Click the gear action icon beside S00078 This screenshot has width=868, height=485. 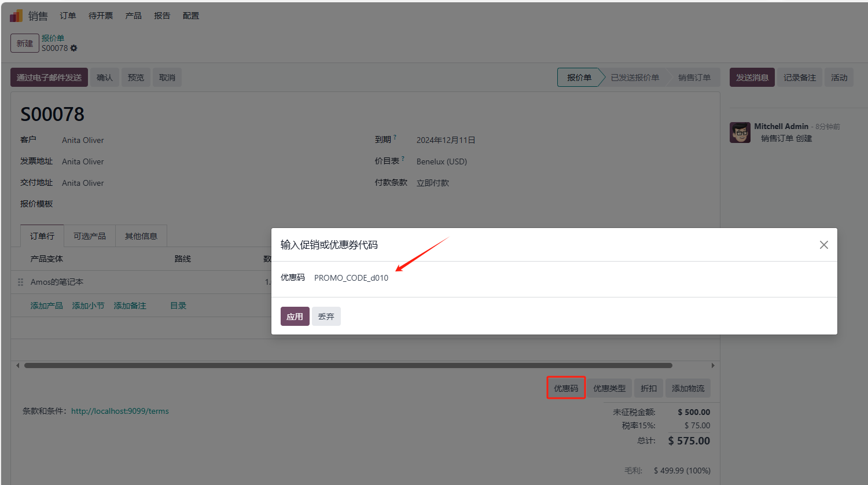coord(74,48)
